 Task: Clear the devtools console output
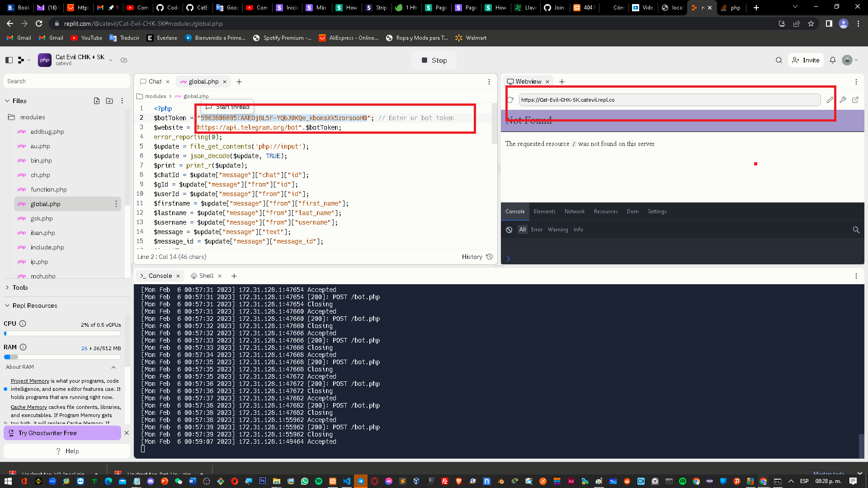[509, 230]
